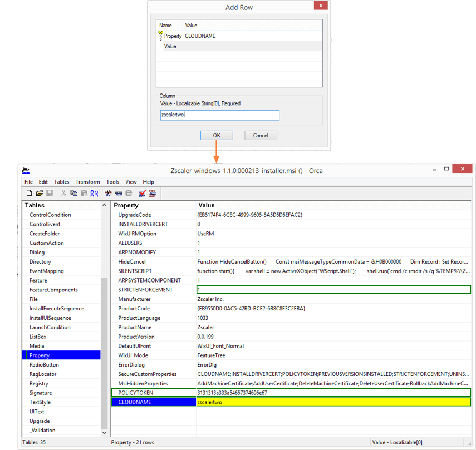Click the Save toolbar icon
476x450 pixels.
tap(50, 193)
